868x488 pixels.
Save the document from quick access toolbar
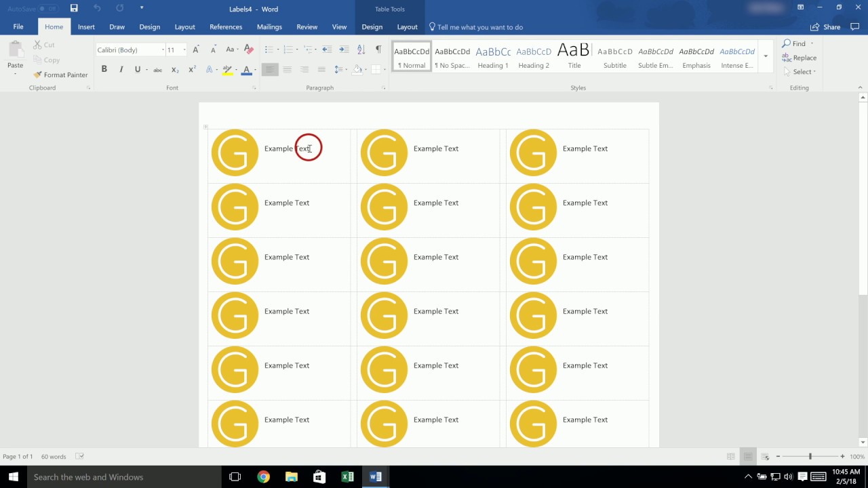[x=74, y=8]
